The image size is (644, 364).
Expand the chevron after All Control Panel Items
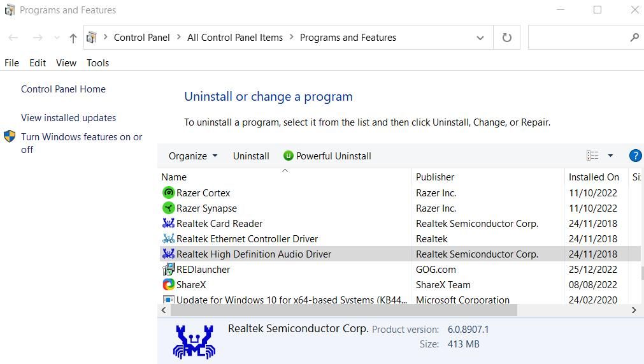(292, 37)
